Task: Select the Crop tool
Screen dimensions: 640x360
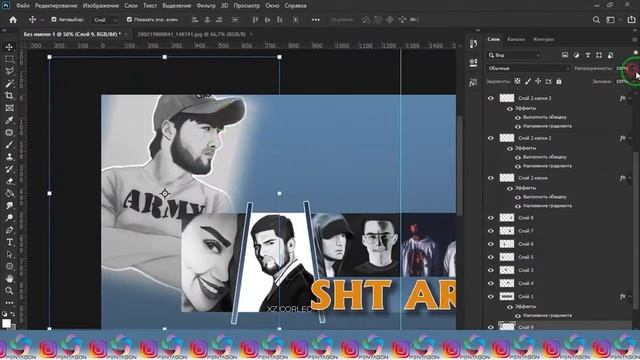Action: 9,96
